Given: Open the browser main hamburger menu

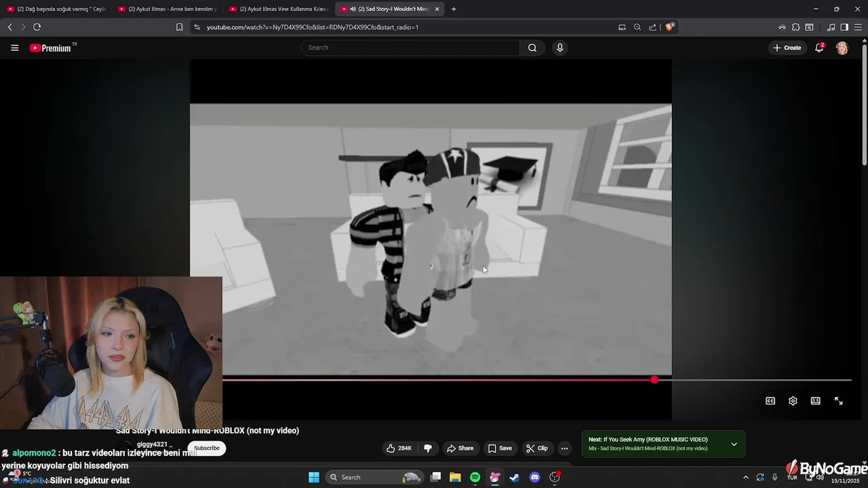Looking at the screenshot, I should click(x=858, y=27).
